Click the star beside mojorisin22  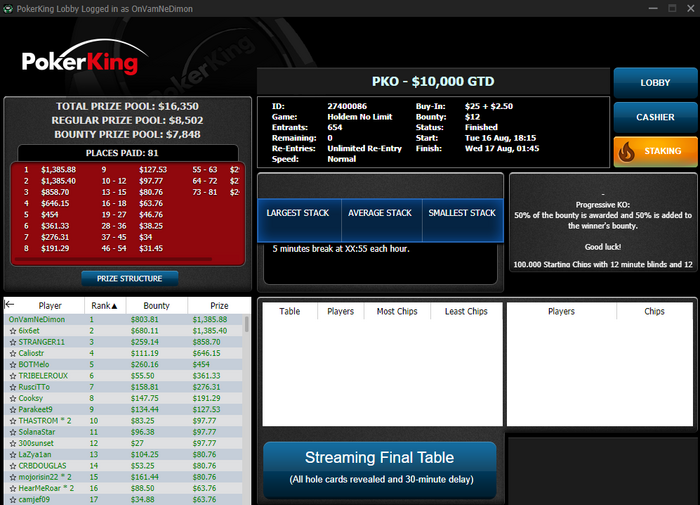(x=12, y=477)
